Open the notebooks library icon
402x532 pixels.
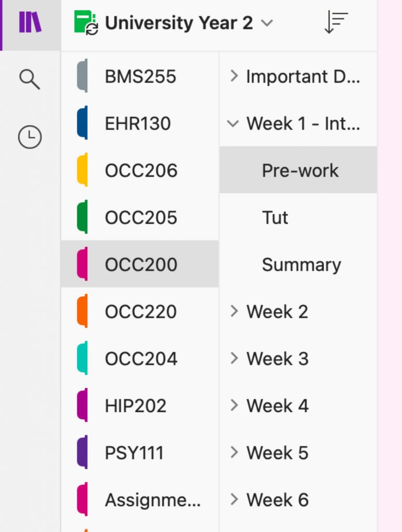(x=30, y=23)
